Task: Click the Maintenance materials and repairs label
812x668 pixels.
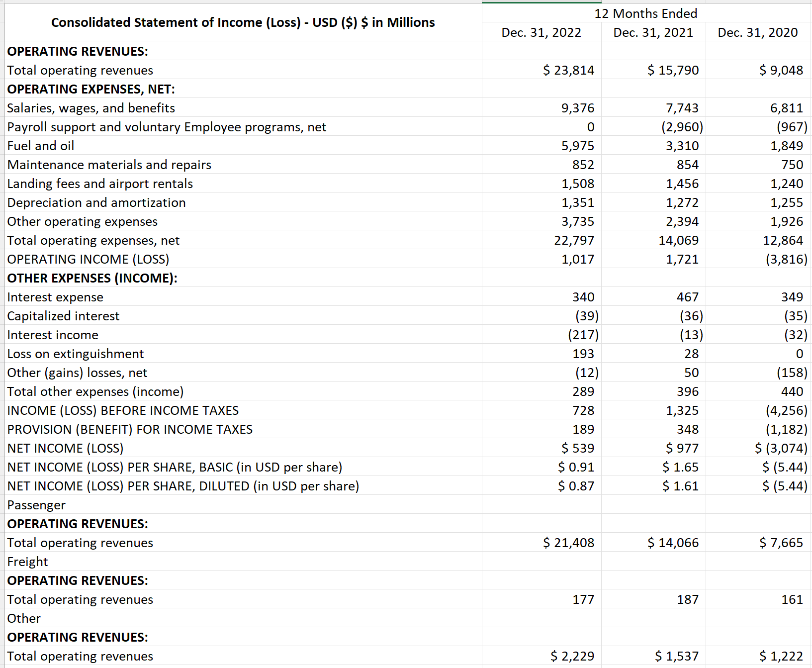Action: [x=109, y=165]
